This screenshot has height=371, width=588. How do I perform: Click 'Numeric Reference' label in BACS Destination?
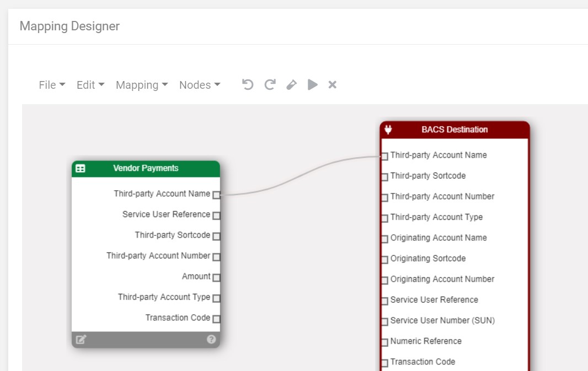pos(426,341)
